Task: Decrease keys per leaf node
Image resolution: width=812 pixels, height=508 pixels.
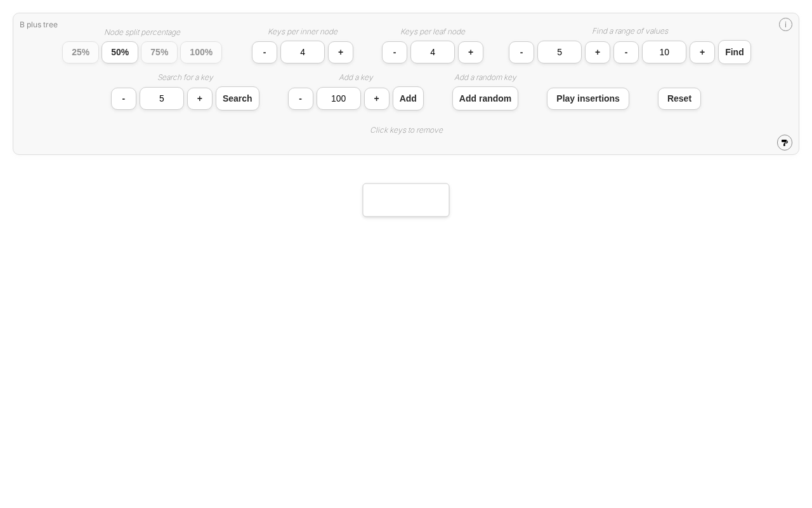Action: (x=395, y=52)
